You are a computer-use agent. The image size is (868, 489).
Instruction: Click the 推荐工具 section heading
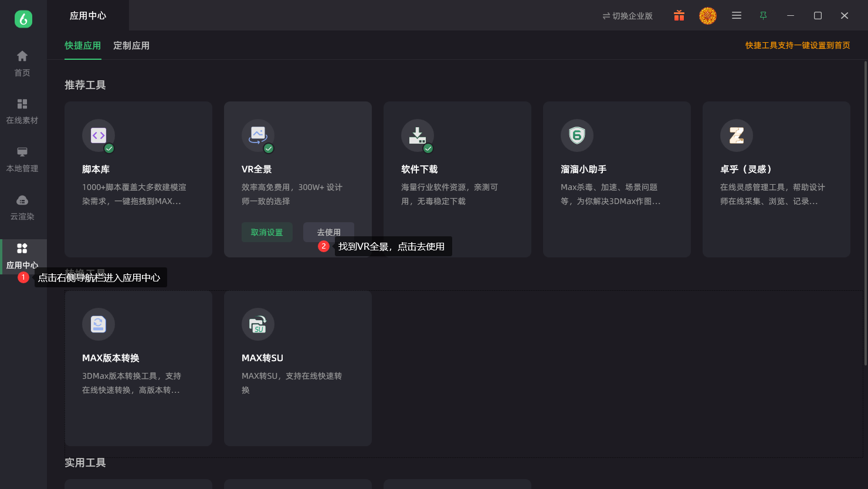tap(85, 86)
